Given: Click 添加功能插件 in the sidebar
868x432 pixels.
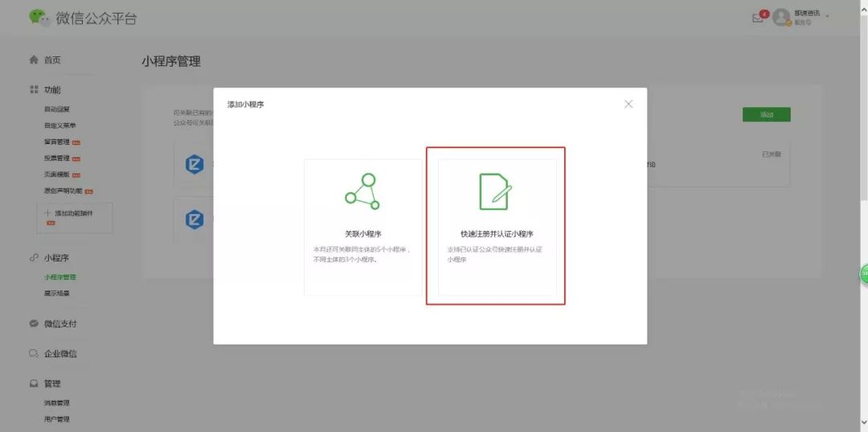Looking at the screenshot, I should 73,213.
